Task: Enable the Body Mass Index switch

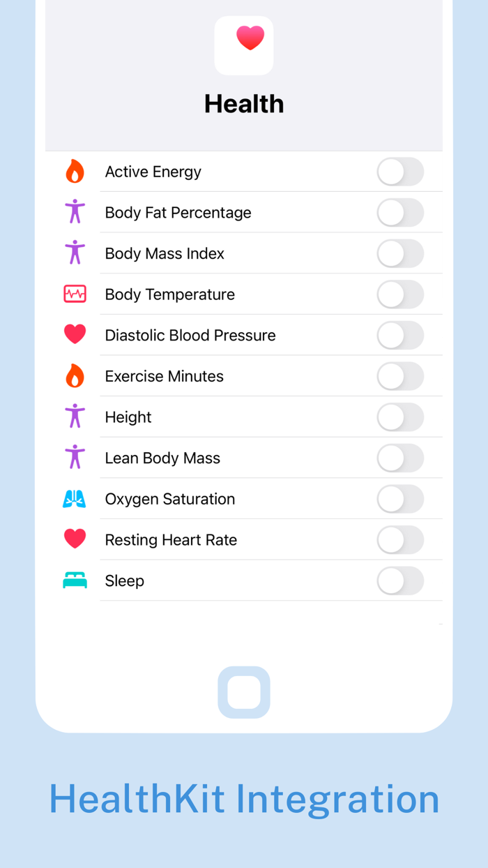Action: point(401,253)
